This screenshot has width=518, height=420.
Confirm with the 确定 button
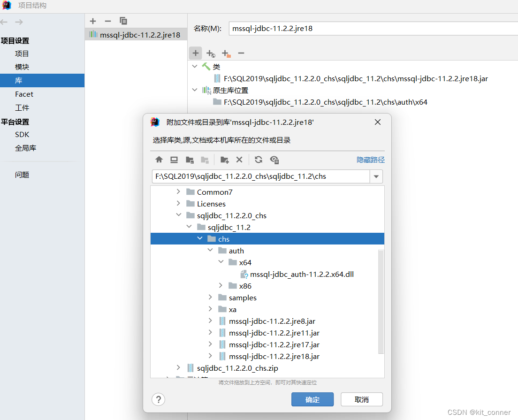[312, 399]
